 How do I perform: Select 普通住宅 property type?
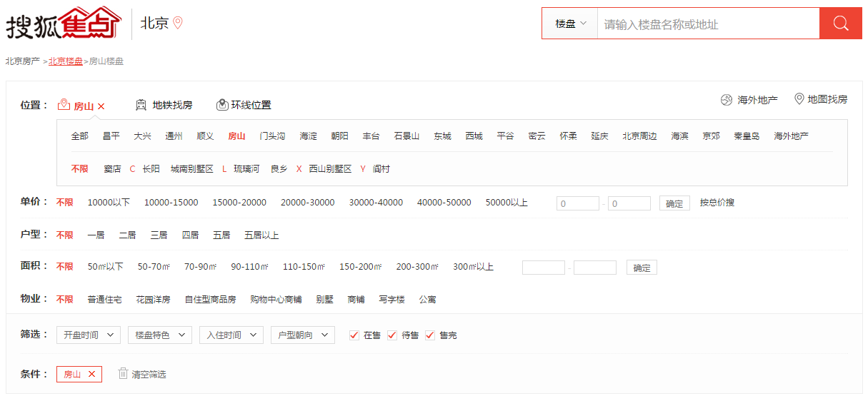click(x=105, y=300)
